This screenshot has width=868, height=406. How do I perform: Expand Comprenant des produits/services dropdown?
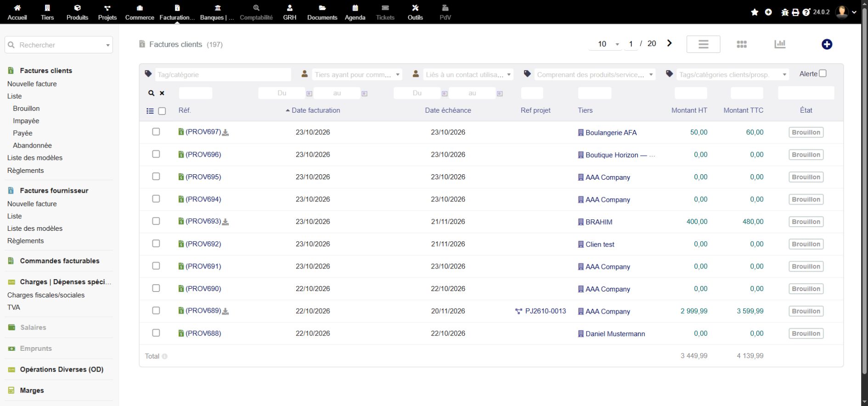click(x=595, y=74)
